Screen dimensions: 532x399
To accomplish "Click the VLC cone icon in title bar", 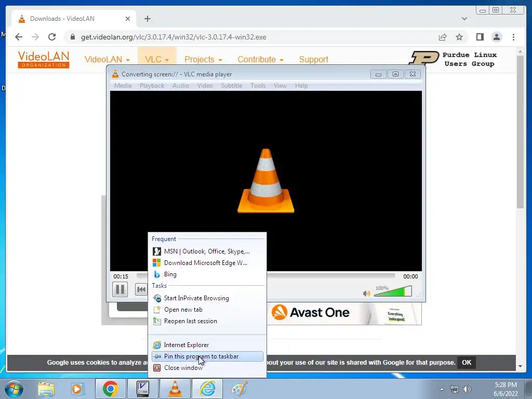I will 115,74.
